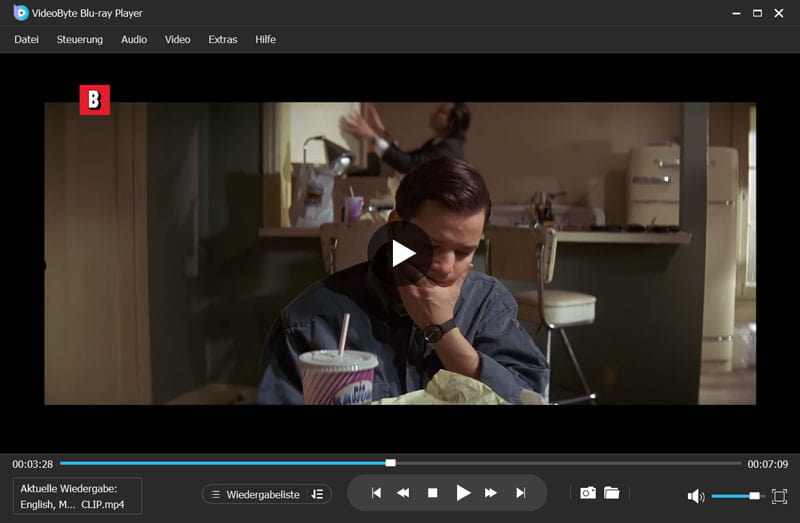Click the total duration 00:07:09

[767, 464]
